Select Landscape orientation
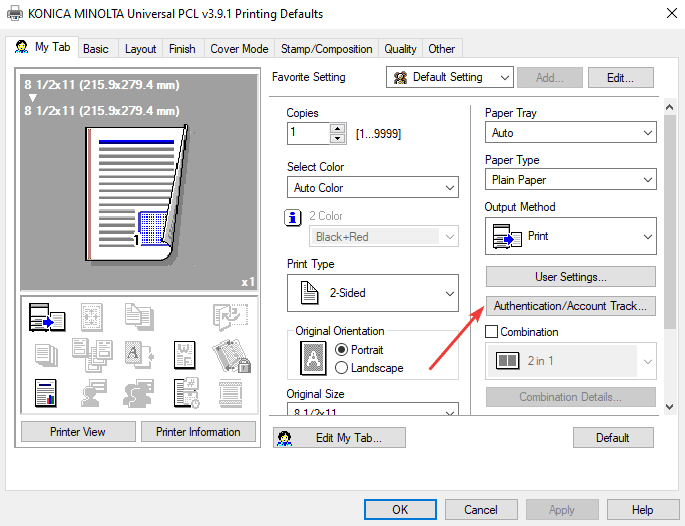 (x=342, y=368)
